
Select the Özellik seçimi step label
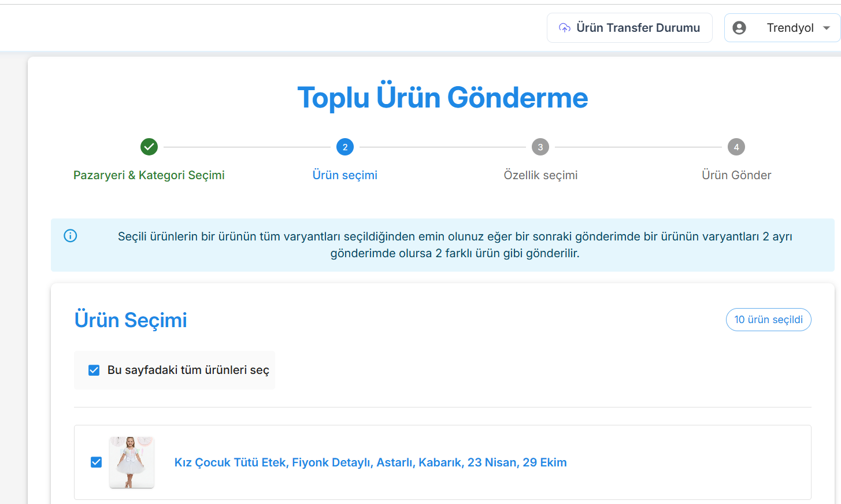tap(540, 175)
